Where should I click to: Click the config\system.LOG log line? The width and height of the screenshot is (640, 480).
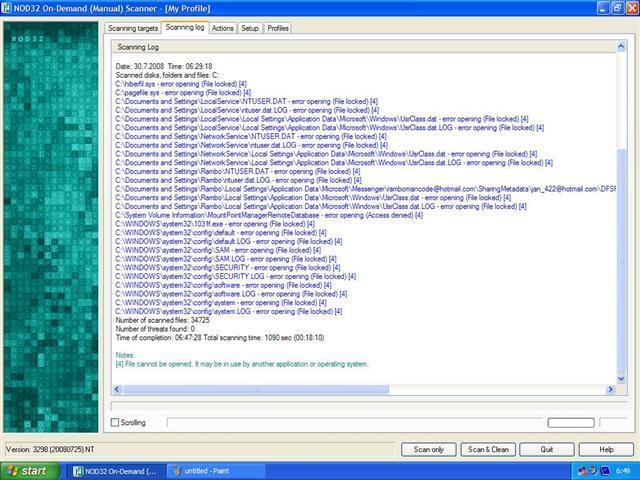tap(229, 311)
